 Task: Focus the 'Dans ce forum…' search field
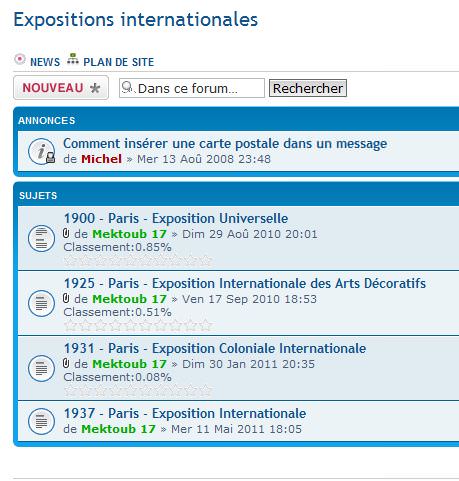(x=192, y=88)
